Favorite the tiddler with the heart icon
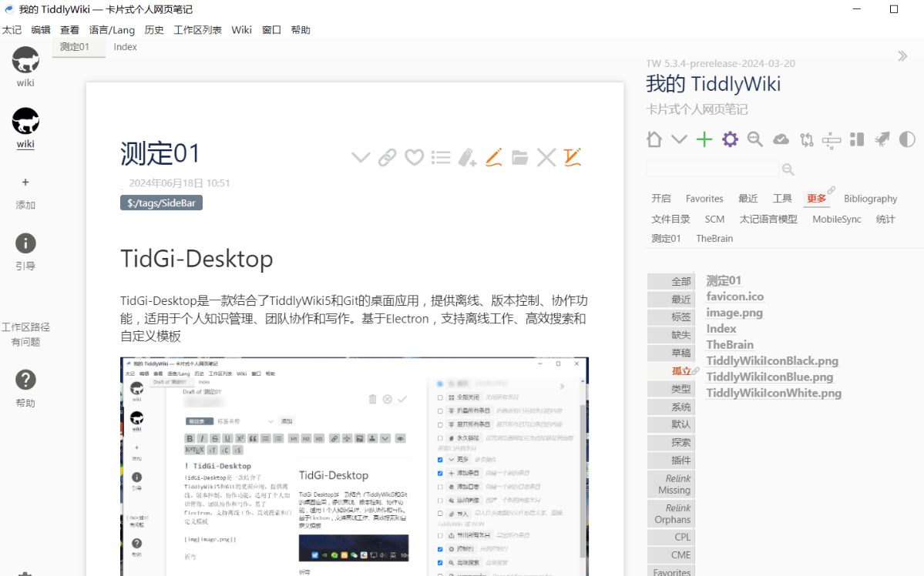The width and height of the screenshot is (924, 576). tap(414, 157)
